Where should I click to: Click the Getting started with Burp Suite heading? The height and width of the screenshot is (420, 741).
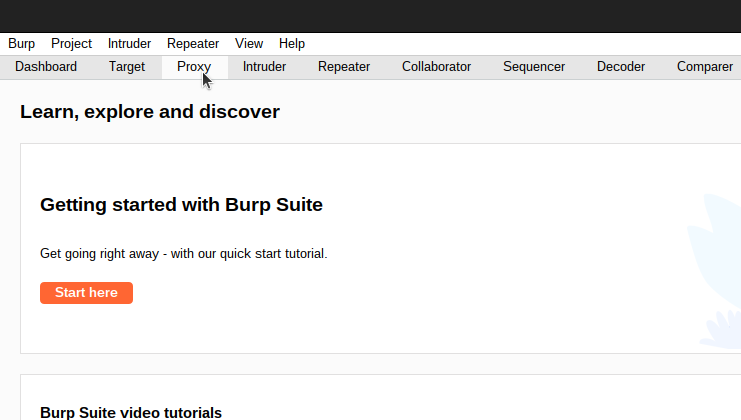(x=181, y=205)
